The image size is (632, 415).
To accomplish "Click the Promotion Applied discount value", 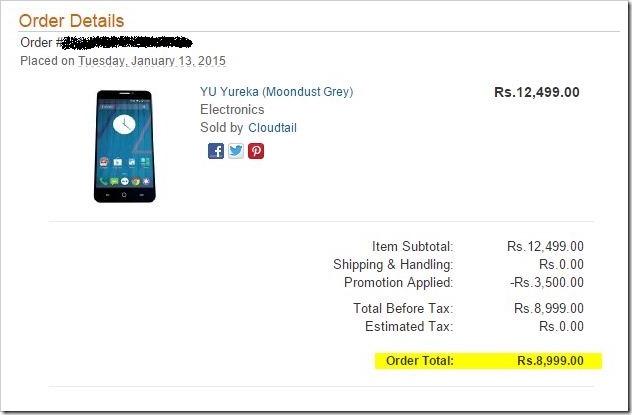I will pos(547,282).
